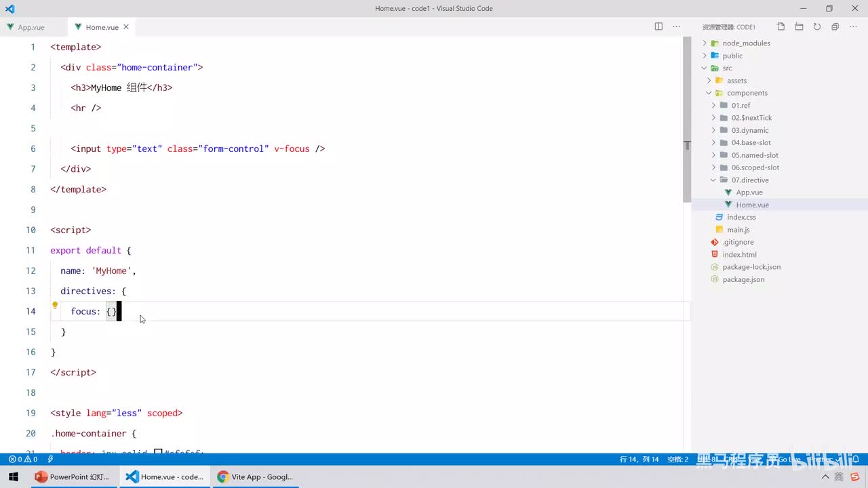The width and height of the screenshot is (868, 488).
Task: Open index.html from the explorer
Action: point(739,255)
